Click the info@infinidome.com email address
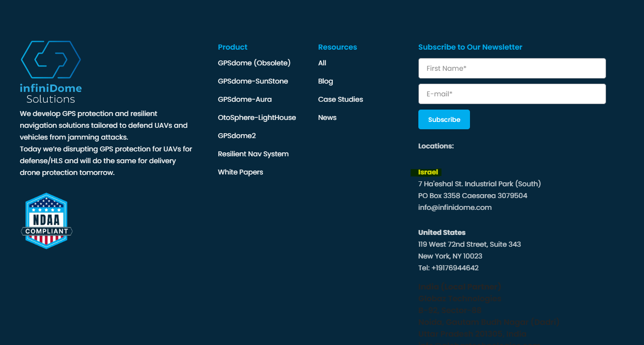 [455, 207]
